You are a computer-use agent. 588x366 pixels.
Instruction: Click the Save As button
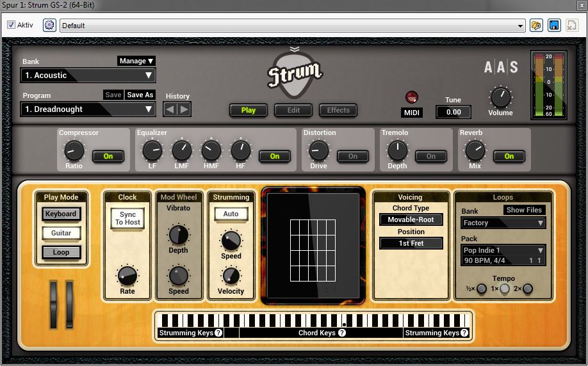point(140,95)
